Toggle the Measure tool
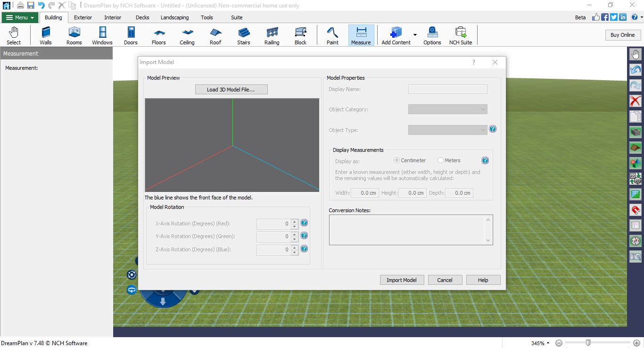The height and width of the screenshot is (348, 644). pos(361,36)
